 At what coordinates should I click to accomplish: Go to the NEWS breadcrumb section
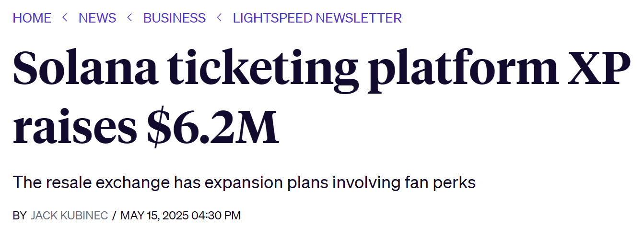pyautogui.click(x=97, y=18)
